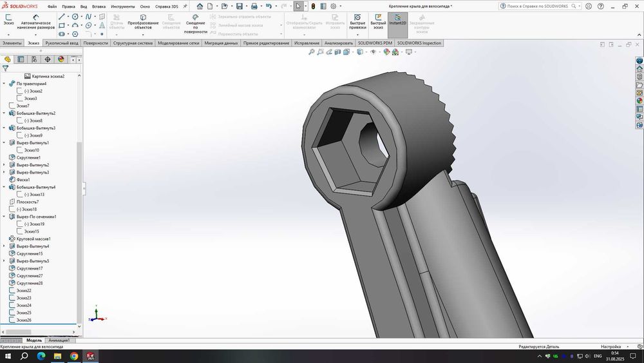
Task: Open Design Library in the task pane
Action: click(639, 77)
